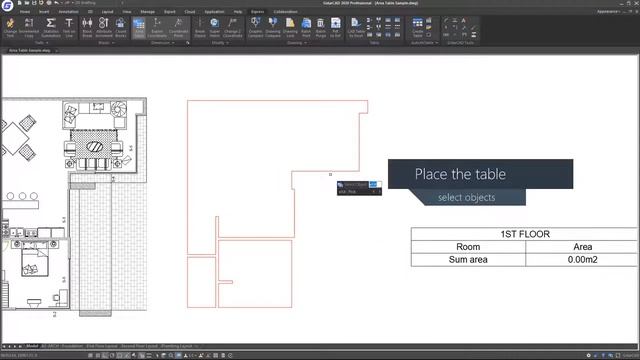640x360 pixels.
Task: Expand the AutoXlsTable panel dropdown
Action: 424,42
